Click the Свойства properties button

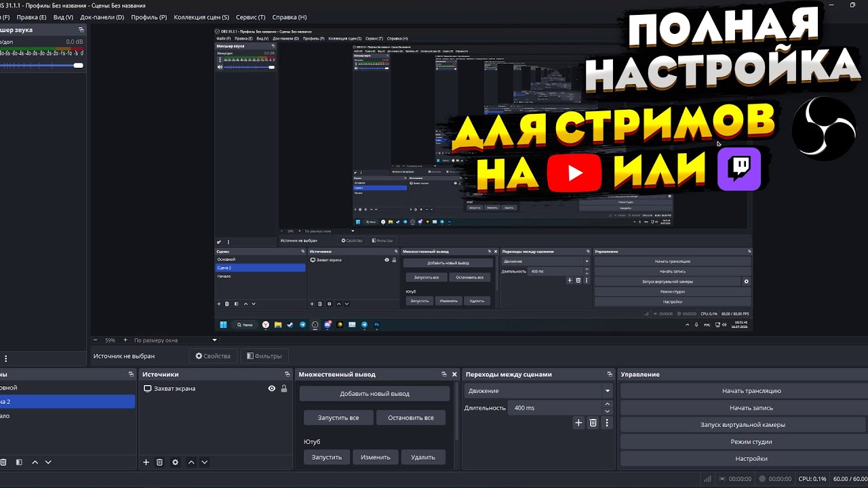[x=213, y=356]
